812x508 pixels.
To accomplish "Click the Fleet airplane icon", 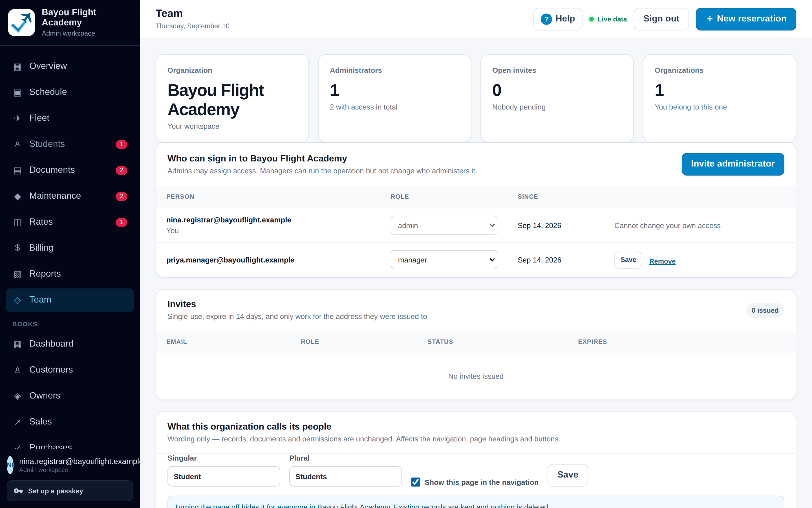I will (17, 118).
